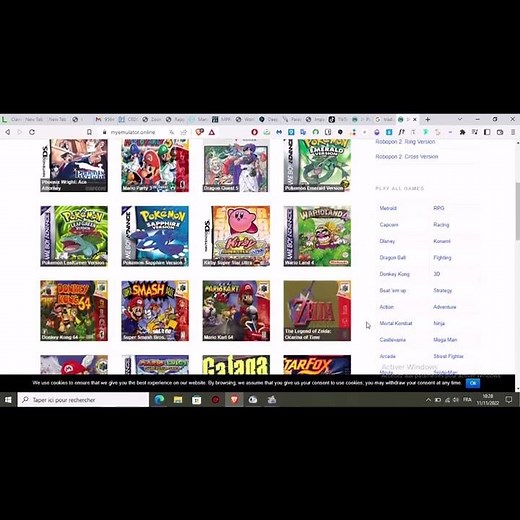The width and height of the screenshot is (520, 520).
Task: Open the Kirby Super Star Ultra game
Action: pos(236,236)
